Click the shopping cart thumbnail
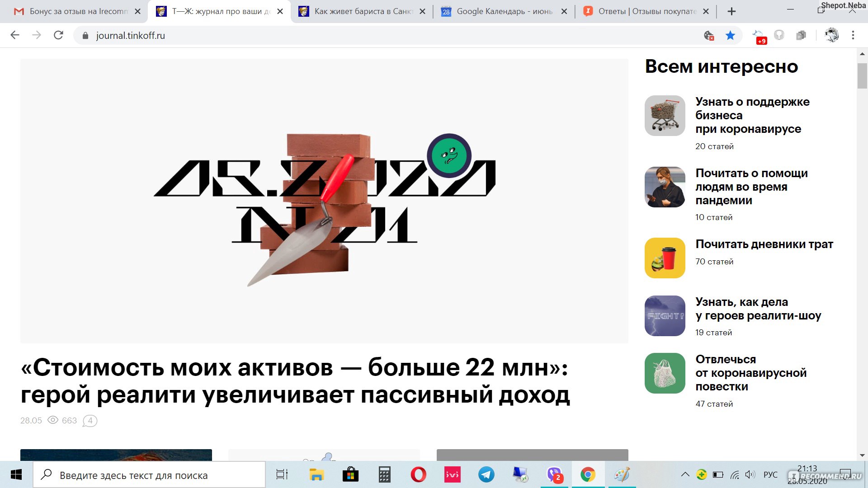868x488 pixels. [665, 115]
